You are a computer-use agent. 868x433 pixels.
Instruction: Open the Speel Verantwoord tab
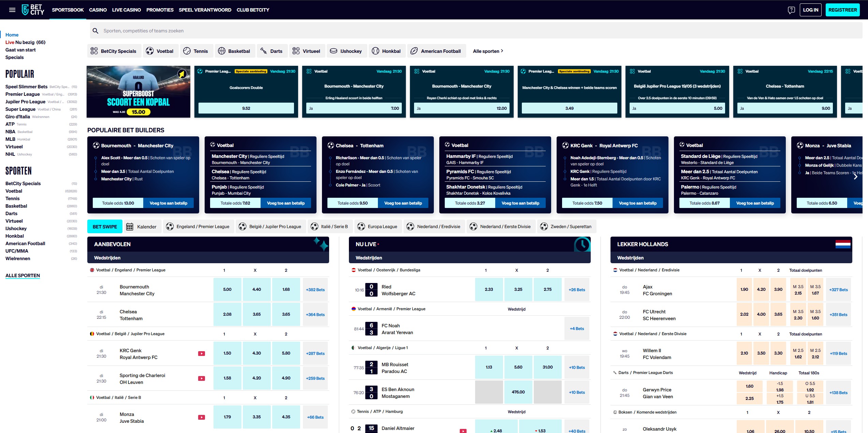205,10
